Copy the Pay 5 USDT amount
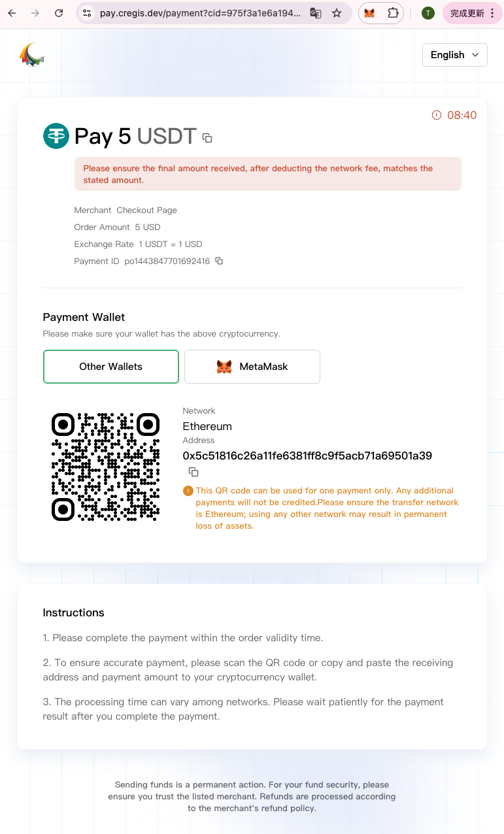504x834 pixels. [x=207, y=138]
